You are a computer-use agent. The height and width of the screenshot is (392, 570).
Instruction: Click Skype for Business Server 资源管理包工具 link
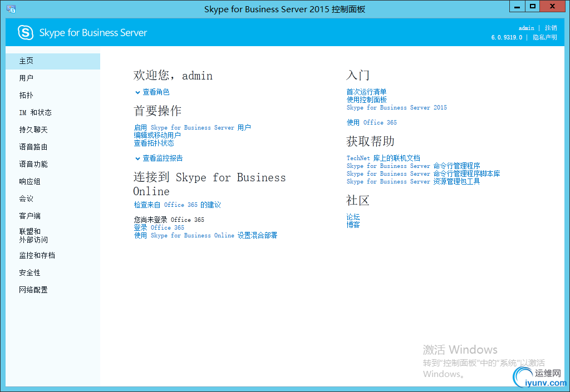[414, 181]
